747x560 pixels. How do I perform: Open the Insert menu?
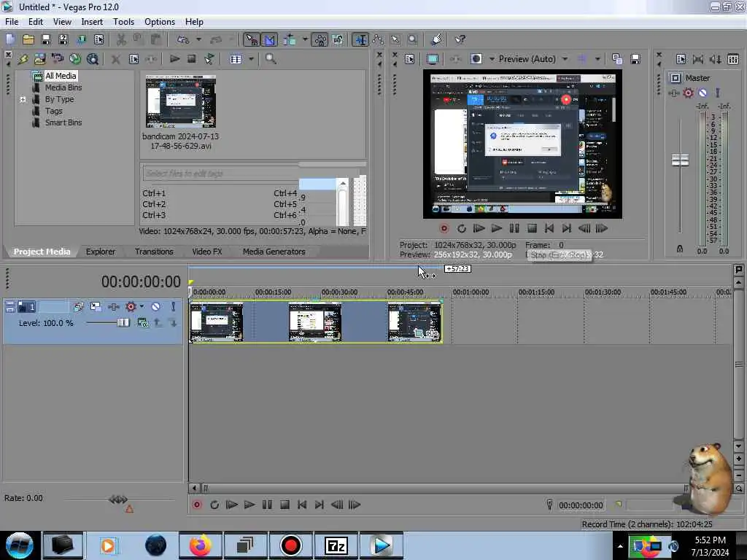click(x=92, y=22)
